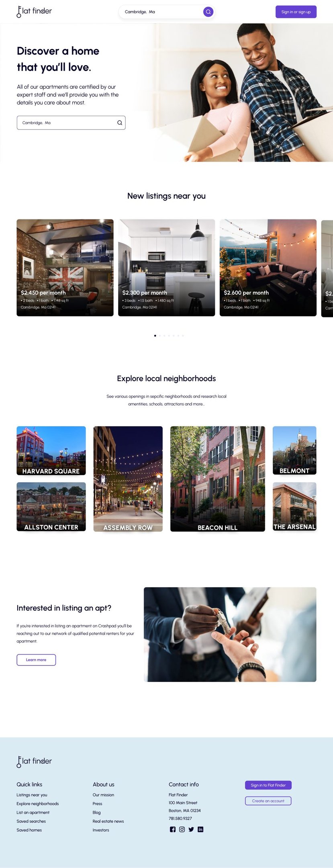Image resolution: width=333 pixels, height=868 pixels.
Task: Click the purple search icon in header
Action: click(208, 12)
